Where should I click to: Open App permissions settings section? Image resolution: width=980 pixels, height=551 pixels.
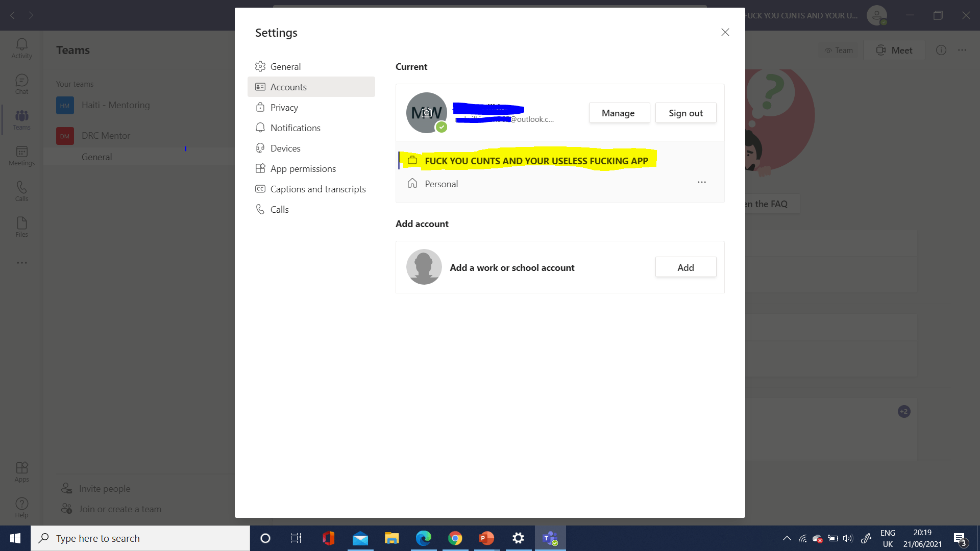click(x=311, y=168)
